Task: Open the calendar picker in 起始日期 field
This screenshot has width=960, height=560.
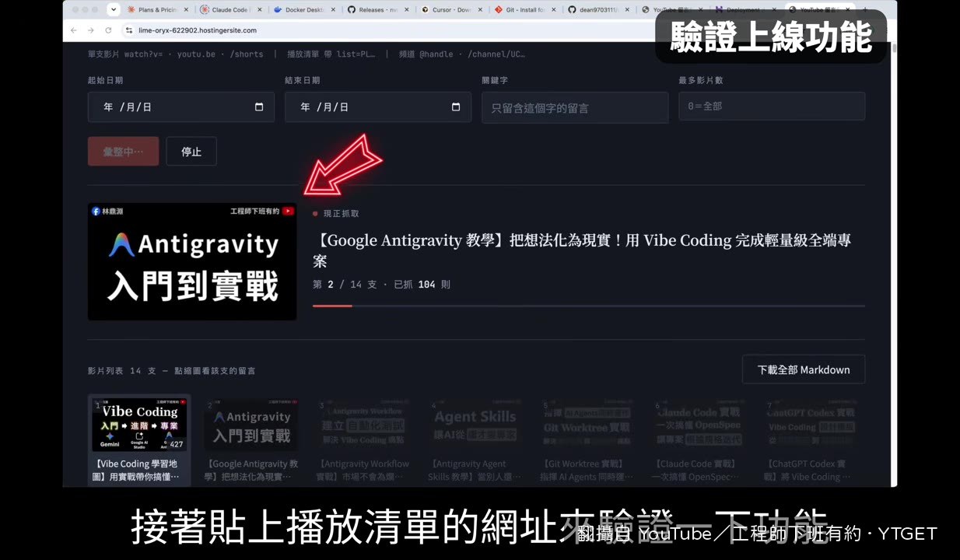Action: tap(259, 107)
